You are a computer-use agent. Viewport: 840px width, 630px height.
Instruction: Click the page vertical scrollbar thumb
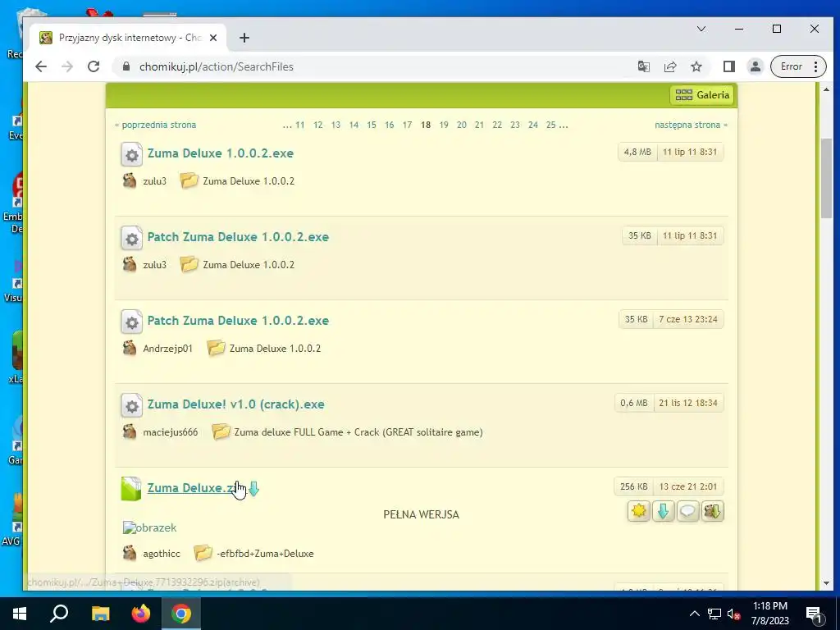826,178
